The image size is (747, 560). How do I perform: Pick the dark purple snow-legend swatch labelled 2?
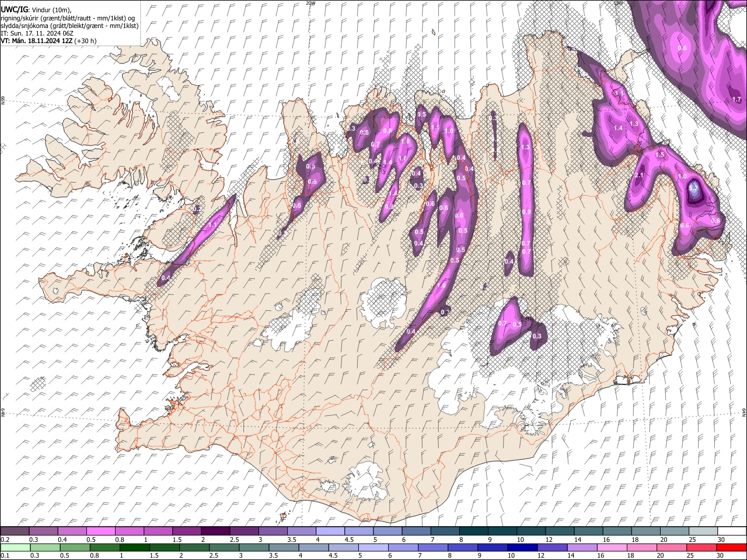coord(215,531)
